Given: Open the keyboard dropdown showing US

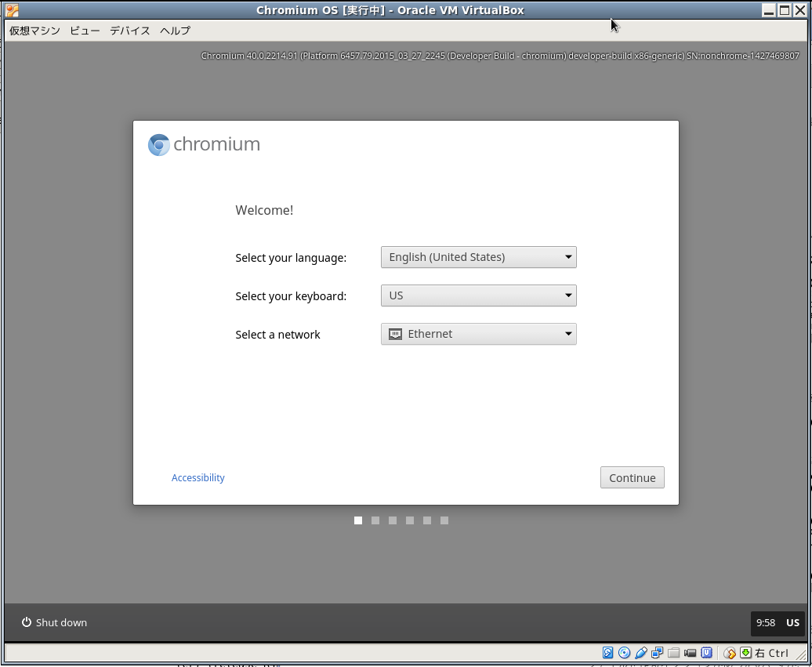Looking at the screenshot, I should (x=478, y=295).
